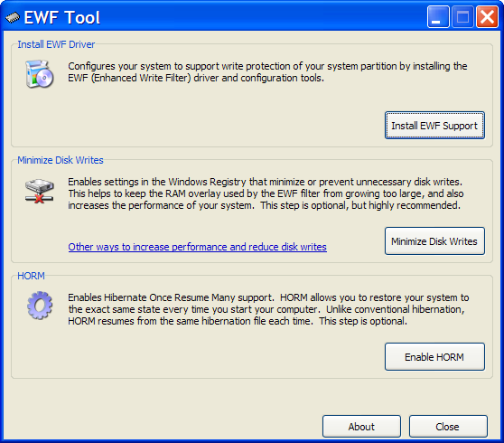Click the hard drive with red X icon
Image resolution: width=504 pixels, height=443 pixels.
39,191
